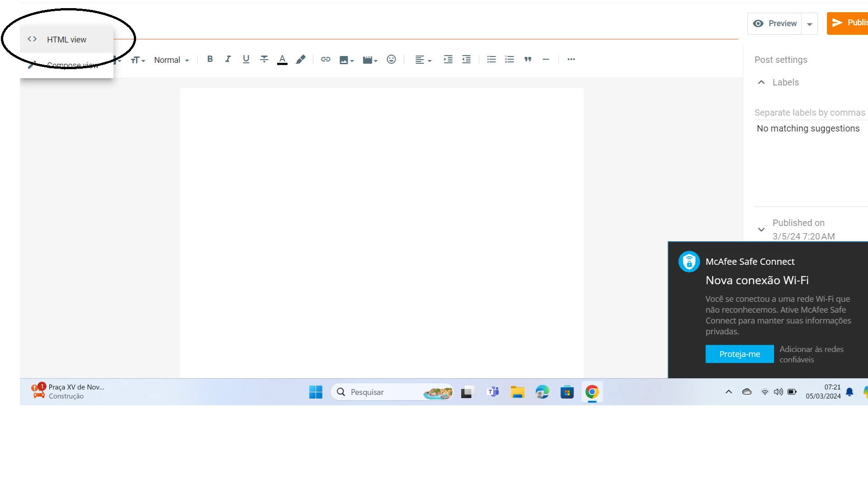
Task: Toggle bold formatting
Action: point(210,59)
